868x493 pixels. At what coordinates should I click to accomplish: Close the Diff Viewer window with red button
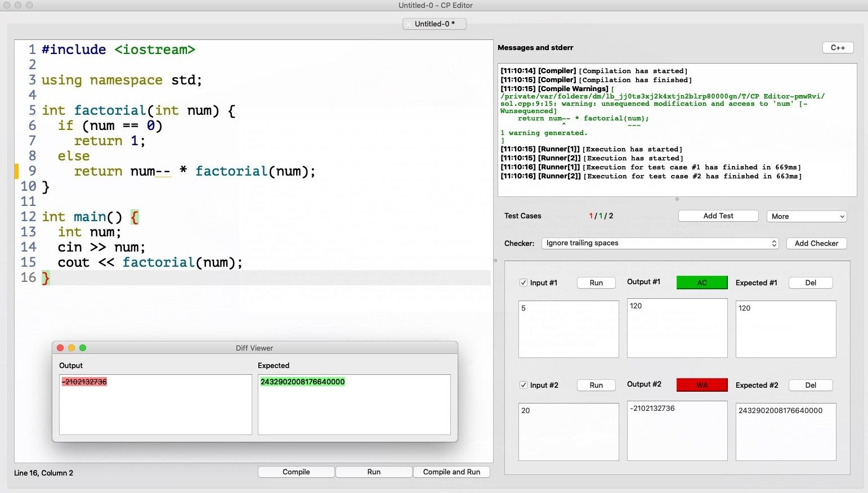pyautogui.click(x=60, y=348)
